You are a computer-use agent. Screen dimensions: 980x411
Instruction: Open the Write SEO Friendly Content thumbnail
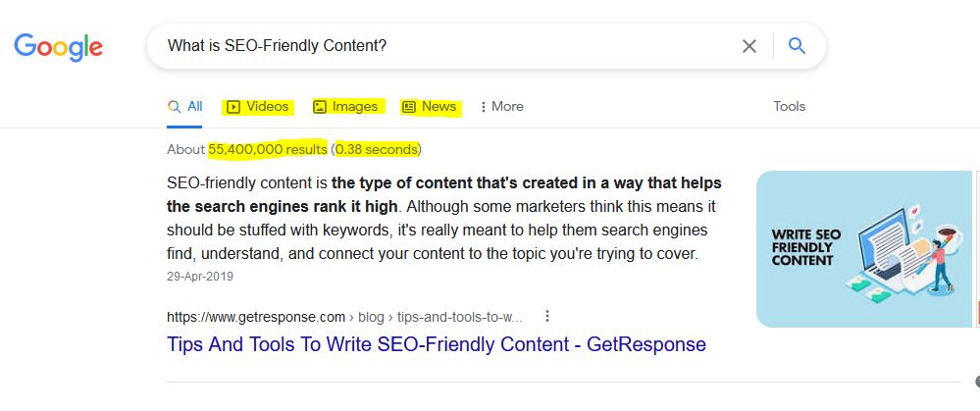863,248
